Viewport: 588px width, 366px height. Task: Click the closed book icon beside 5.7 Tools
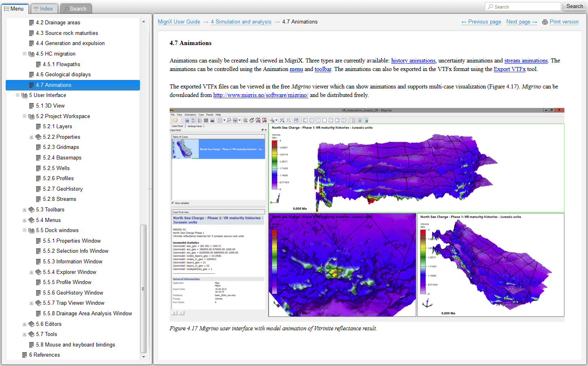pyautogui.click(x=32, y=334)
